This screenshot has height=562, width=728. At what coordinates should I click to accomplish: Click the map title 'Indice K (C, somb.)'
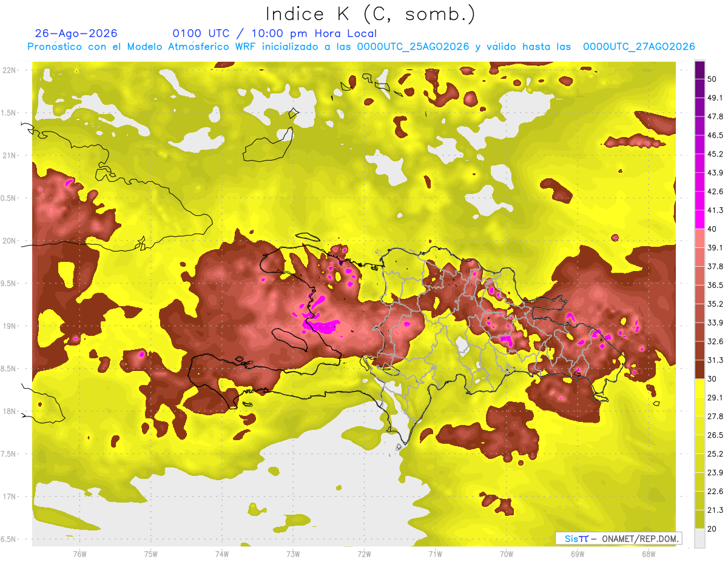[x=371, y=14]
